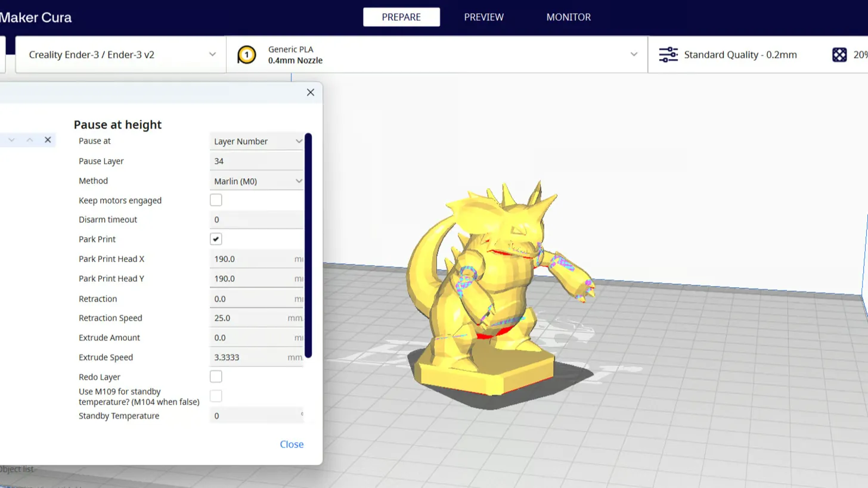Click the Park Print Head Y field
This screenshot has width=868, height=488.
[x=257, y=279]
